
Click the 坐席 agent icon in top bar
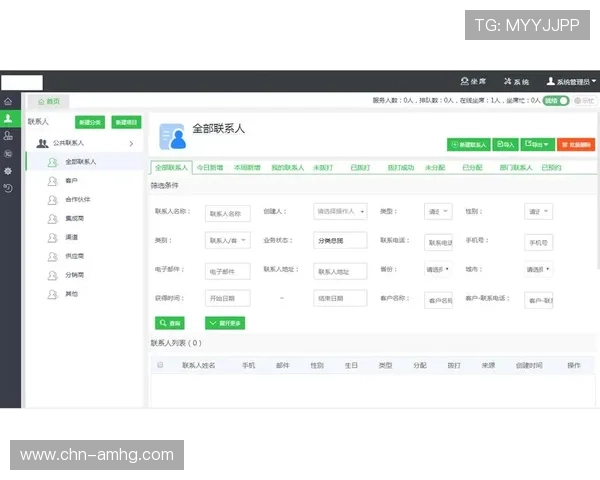[x=465, y=81]
